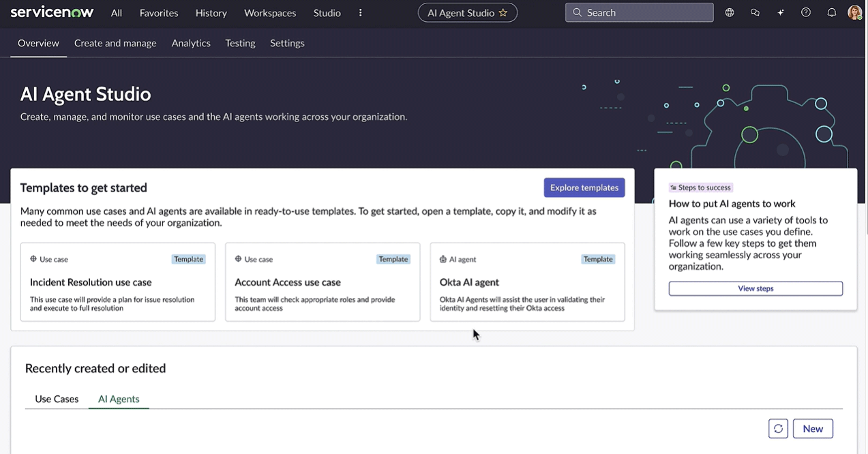Select the Use Cases tab

click(x=57, y=399)
